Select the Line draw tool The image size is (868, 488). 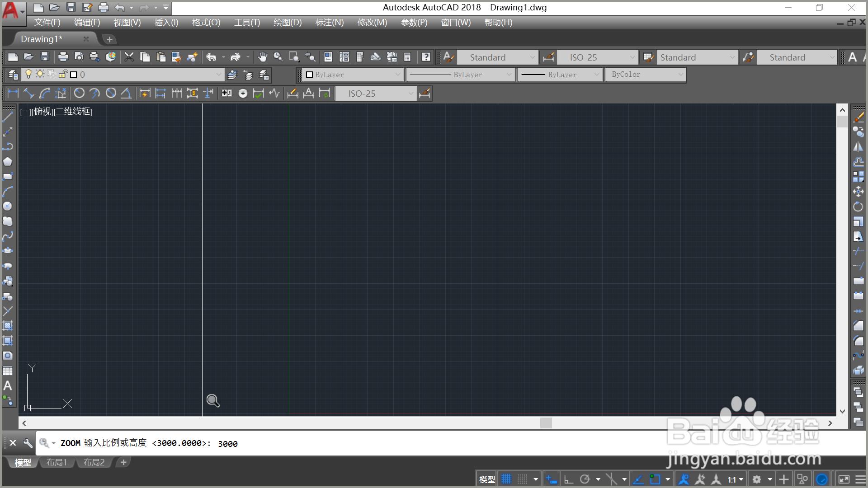[8, 117]
